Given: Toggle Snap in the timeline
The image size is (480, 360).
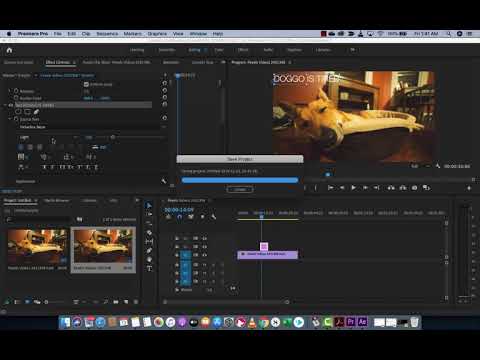Looking at the screenshot, I should [x=179, y=217].
